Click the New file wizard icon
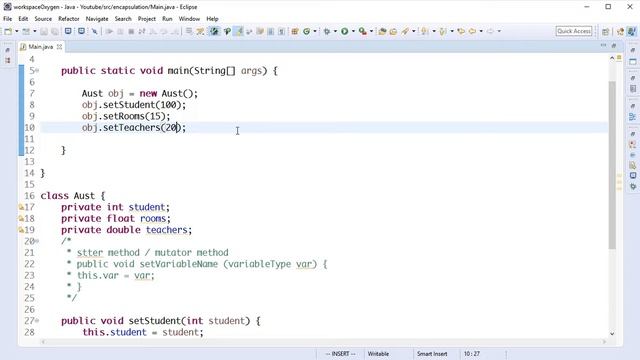Screen dimensions: 640x360 8,31
